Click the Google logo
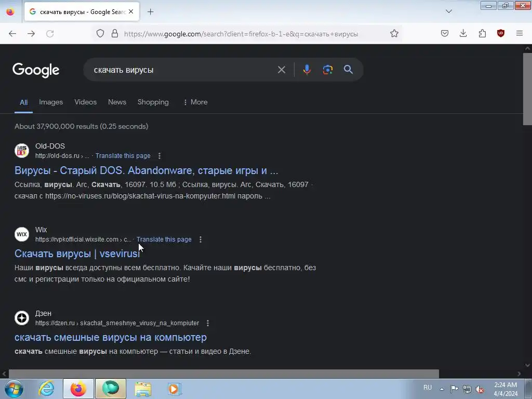The image size is (532, 399). pyautogui.click(x=36, y=70)
